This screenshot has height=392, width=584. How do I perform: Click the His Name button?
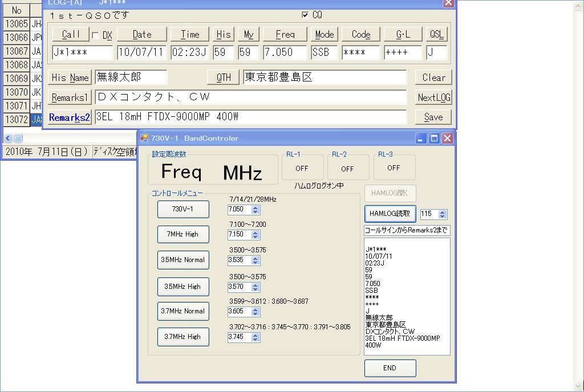point(70,77)
